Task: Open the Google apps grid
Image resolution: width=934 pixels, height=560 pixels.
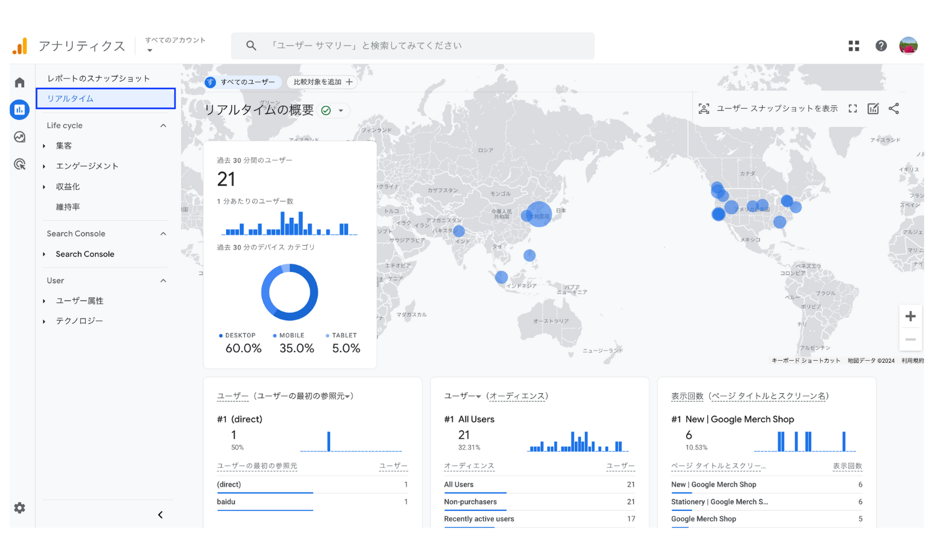Action: 854,45
